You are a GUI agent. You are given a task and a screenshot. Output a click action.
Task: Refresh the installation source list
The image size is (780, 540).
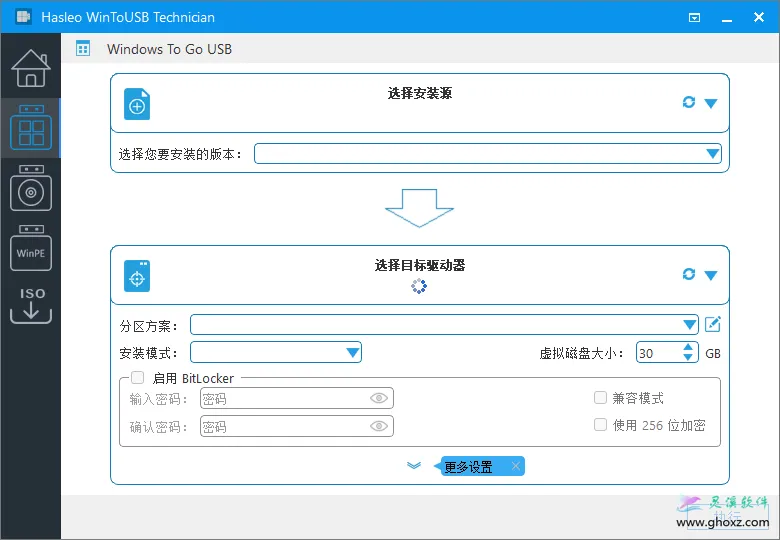(x=688, y=102)
